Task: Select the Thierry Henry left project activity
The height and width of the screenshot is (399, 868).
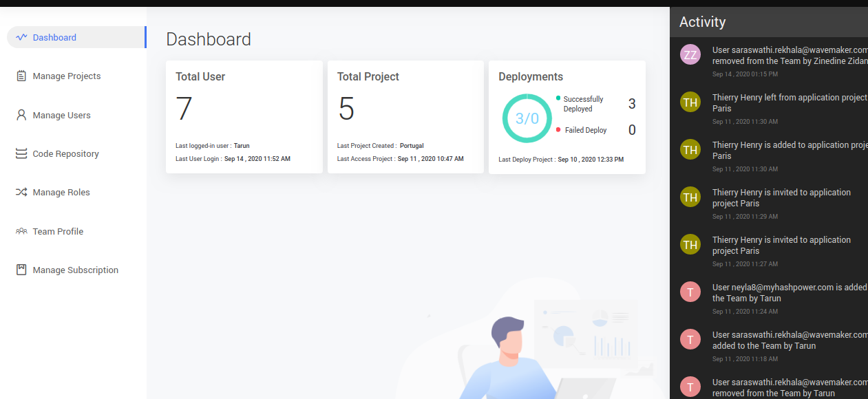Action: [789, 103]
